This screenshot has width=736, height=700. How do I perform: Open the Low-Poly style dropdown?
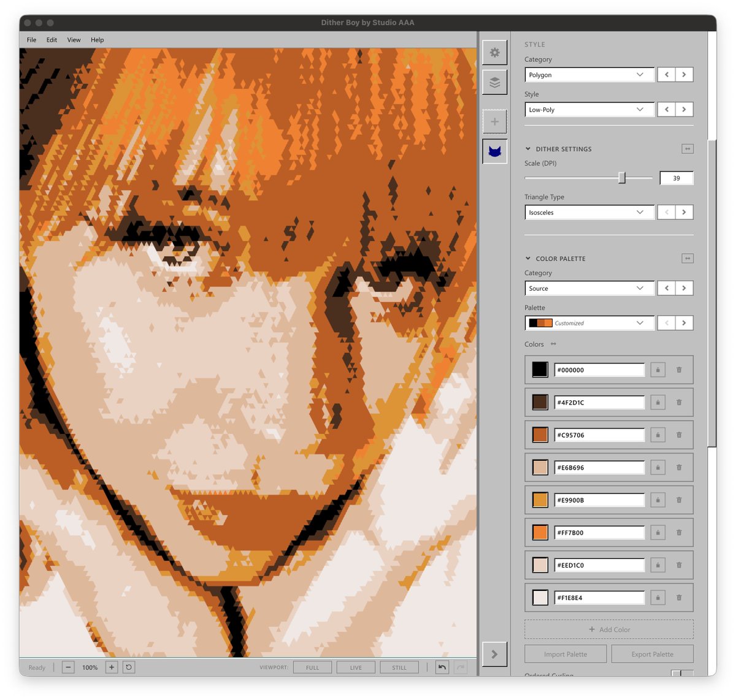coord(589,110)
